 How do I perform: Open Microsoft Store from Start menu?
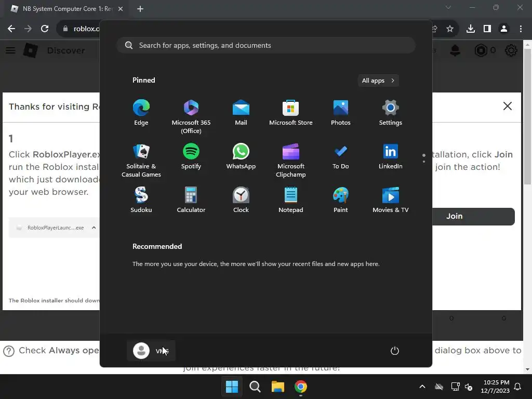coord(291,113)
